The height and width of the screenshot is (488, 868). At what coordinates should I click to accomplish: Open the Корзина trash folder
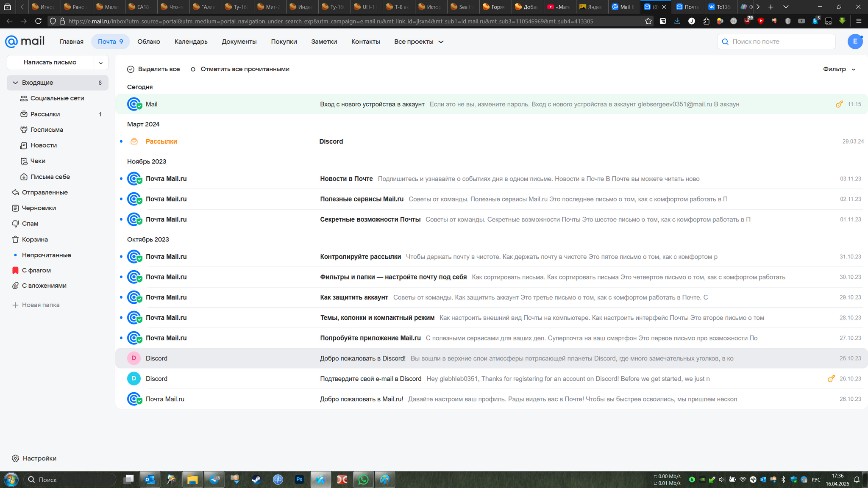(35, 239)
